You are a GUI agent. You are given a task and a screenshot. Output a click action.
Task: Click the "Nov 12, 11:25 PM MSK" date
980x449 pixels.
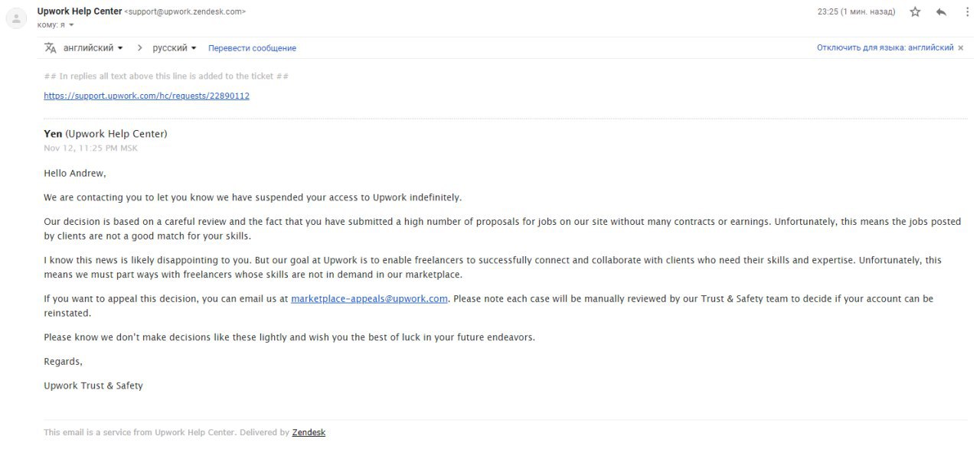point(90,148)
